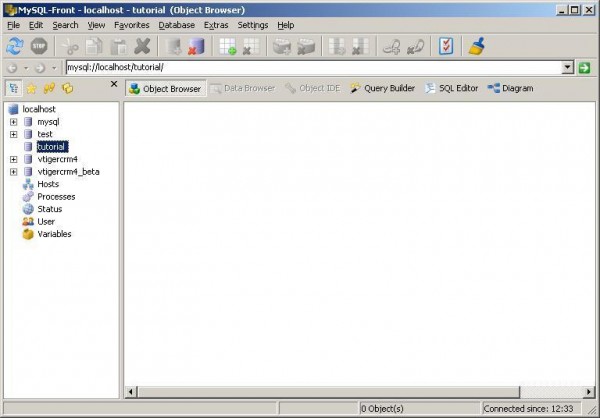The width and height of the screenshot is (600, 418).
Task: Click the horizontal scrollbar right arrow
Action: pos(589,392)
